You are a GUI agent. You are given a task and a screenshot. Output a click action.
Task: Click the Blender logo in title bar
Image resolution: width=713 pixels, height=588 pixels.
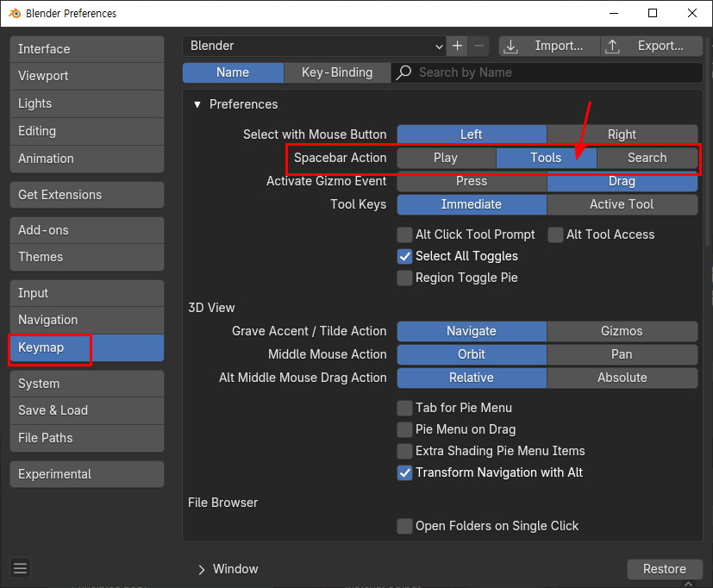pos(15,13)
